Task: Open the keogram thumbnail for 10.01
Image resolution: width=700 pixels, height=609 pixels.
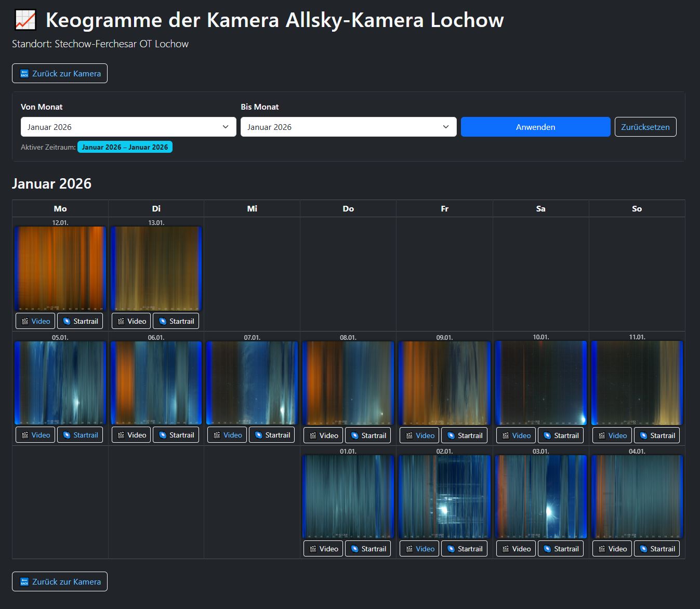Action: [x=540, y=382]
